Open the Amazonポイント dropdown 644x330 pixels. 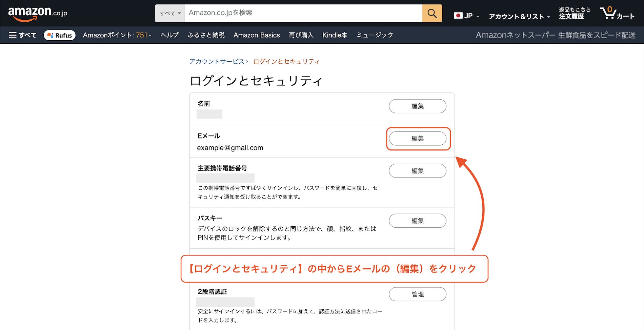(x=117, y=35)
